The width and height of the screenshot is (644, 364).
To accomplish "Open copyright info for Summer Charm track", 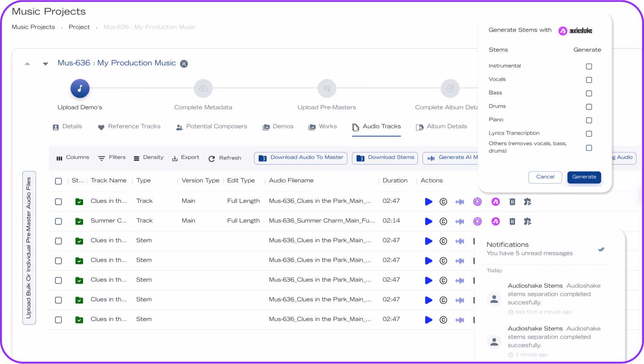I will pos(443,222).
